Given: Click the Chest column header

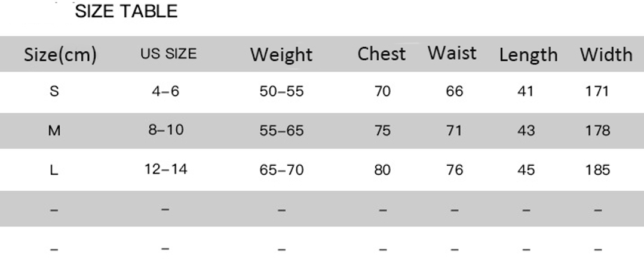Looking at the screenshot, I should coord(381,54).
